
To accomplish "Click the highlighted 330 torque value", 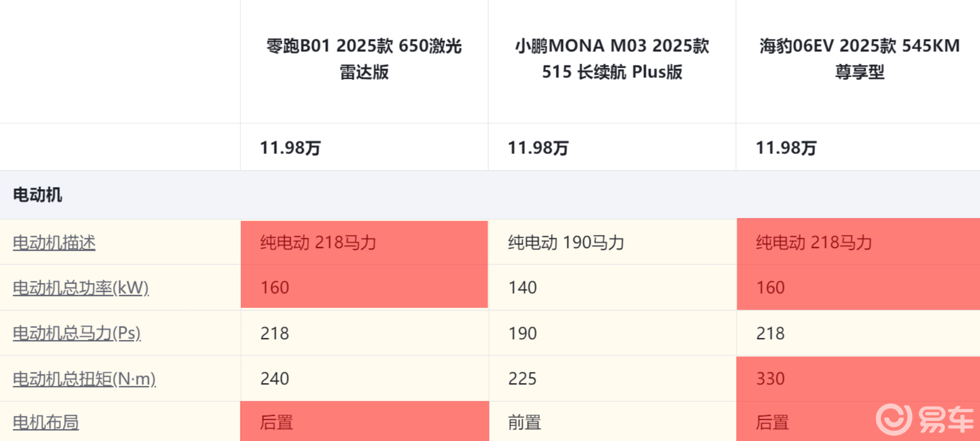I will click(770, 379).
